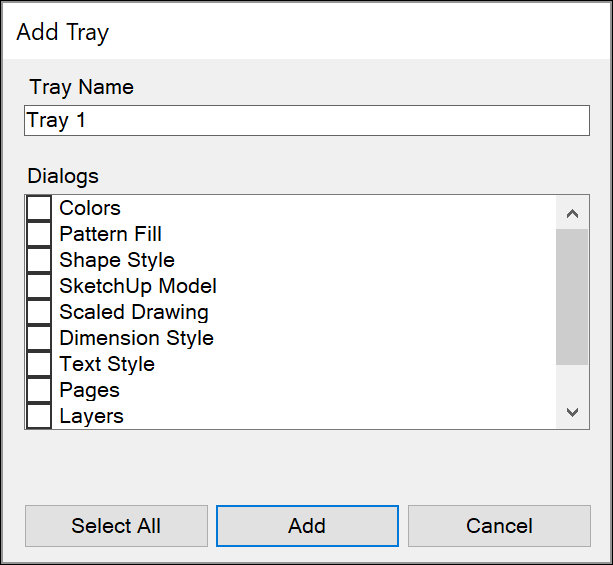Toggle the SketchUp Model checkbox
Viewport: 613px width, 565px height.
point(39,286)
